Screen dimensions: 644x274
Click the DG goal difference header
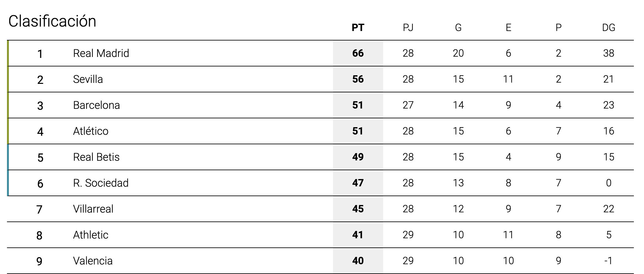tap(609, 28)
